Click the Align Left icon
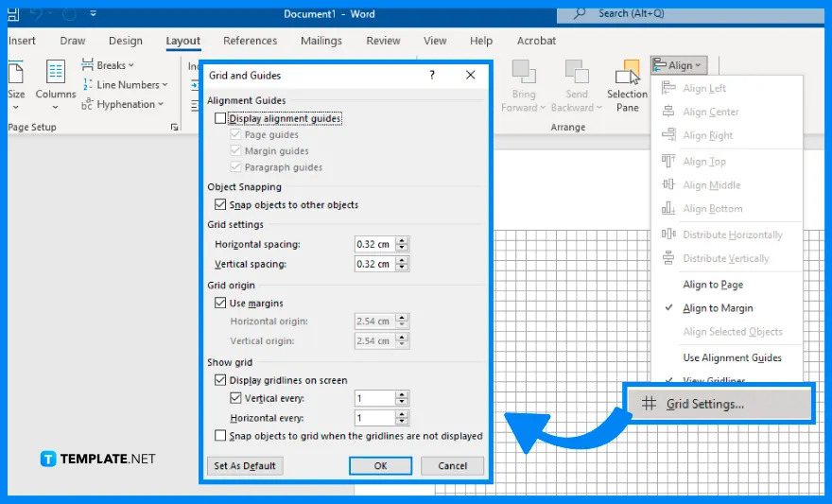The width and height of the screenshot is (832, 504). pyautogui.click(x=668, y=88)
